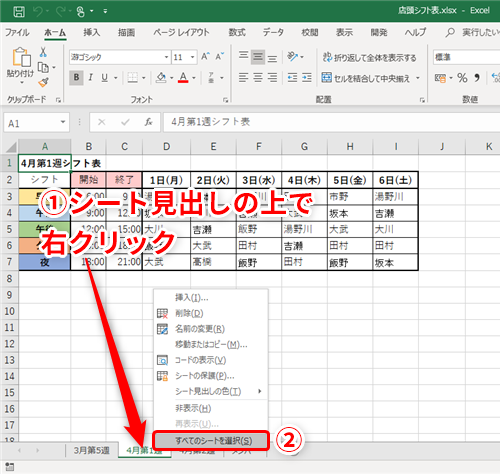
Task: Open the 挿入 ribbon tab
Action: click(92, 32)
